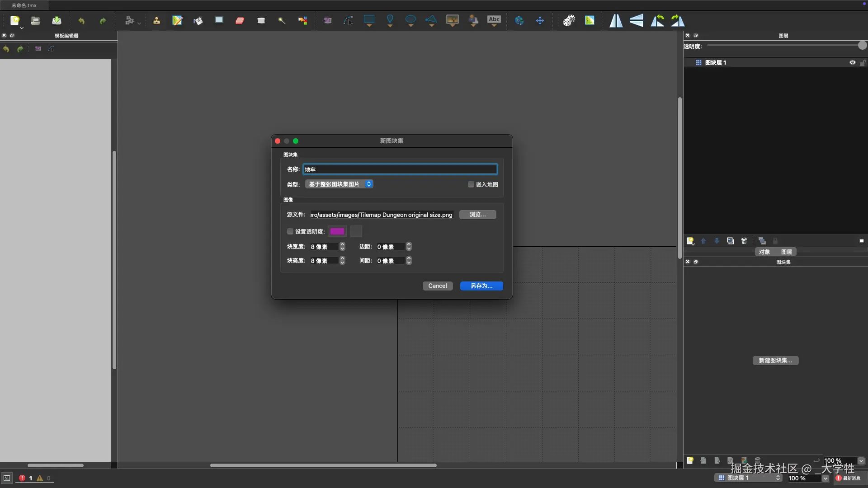
Task: Toggle visibility of 图块层 1
Action: pos(852,62)
